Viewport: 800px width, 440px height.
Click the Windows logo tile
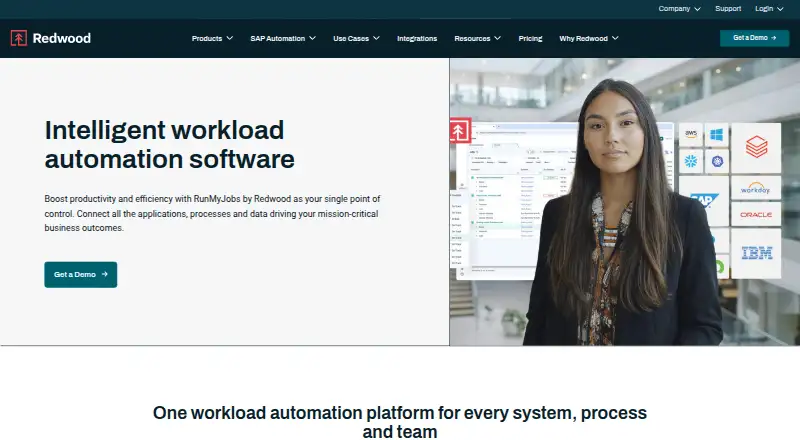click(x=717, y=134)
